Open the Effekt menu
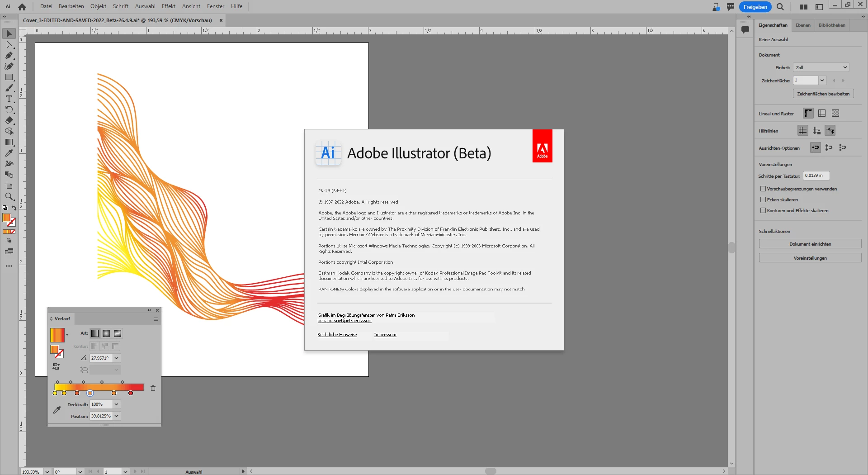The image size is (868, 475). click(169, 6)
